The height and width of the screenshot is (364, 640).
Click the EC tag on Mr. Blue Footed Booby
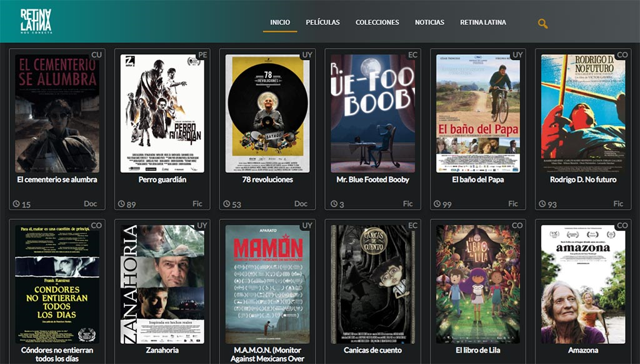coord(412,54)
